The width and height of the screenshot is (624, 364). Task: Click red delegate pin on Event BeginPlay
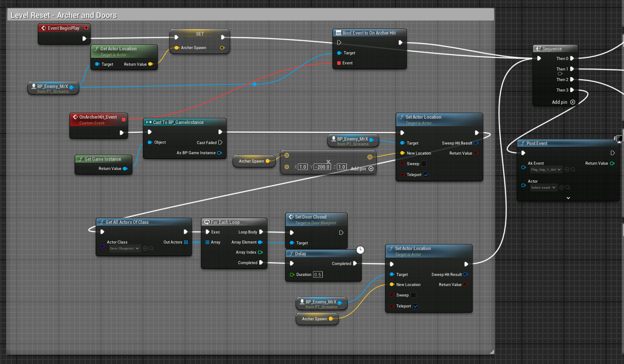point(86,28)
